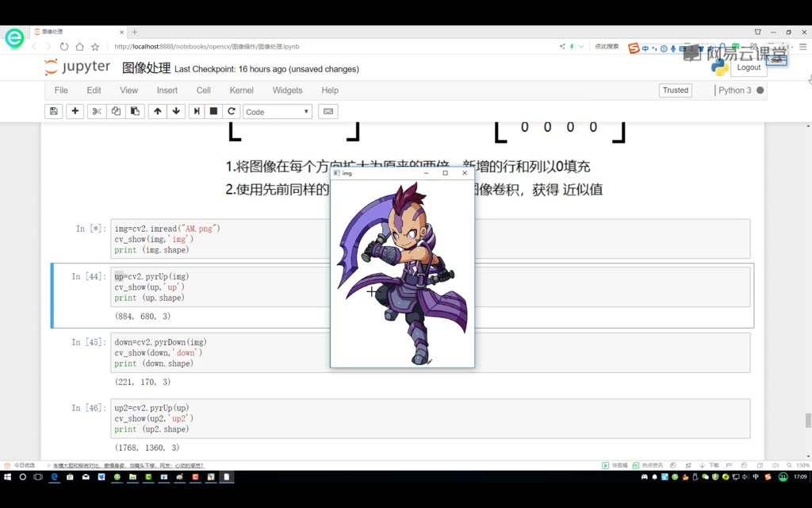The width and height of the screenshot is (812, 508).
Task: Bookmark page with star icon
Action: (x=95, y=47)
